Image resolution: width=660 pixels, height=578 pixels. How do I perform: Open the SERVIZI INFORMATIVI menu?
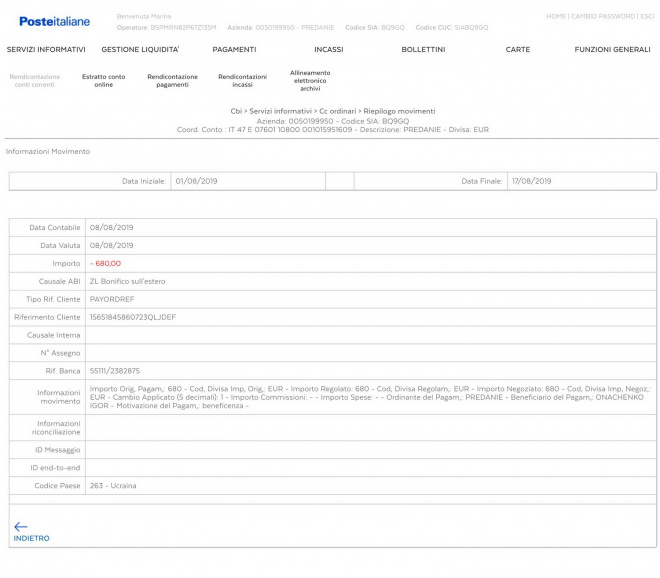click(46, 49)
